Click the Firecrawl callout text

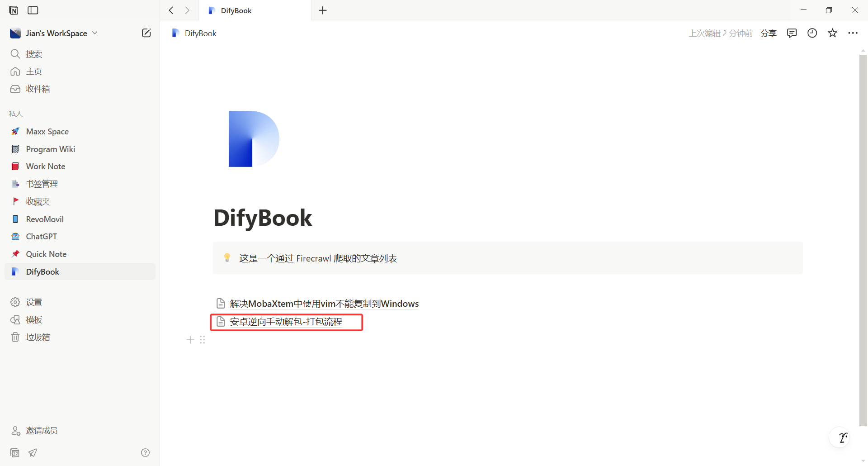[318, 258]
